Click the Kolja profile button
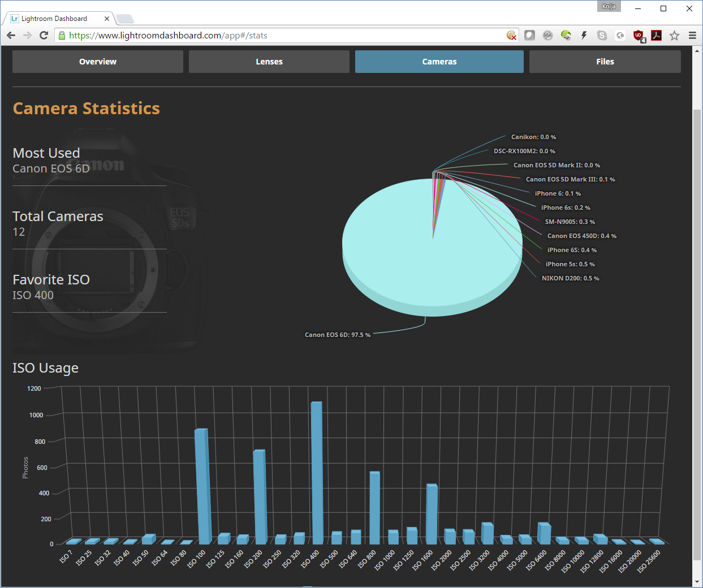This screenshot has width=703, height=588. tap(609, 6)
